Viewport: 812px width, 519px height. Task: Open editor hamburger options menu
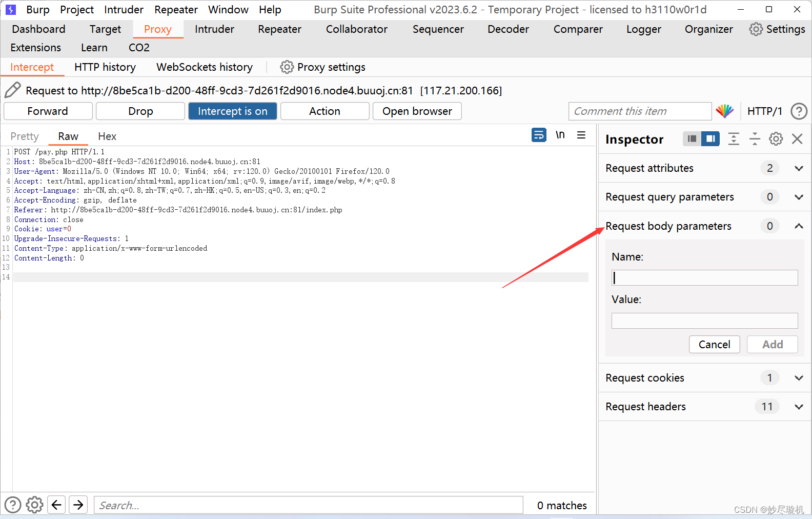[581, 135]
